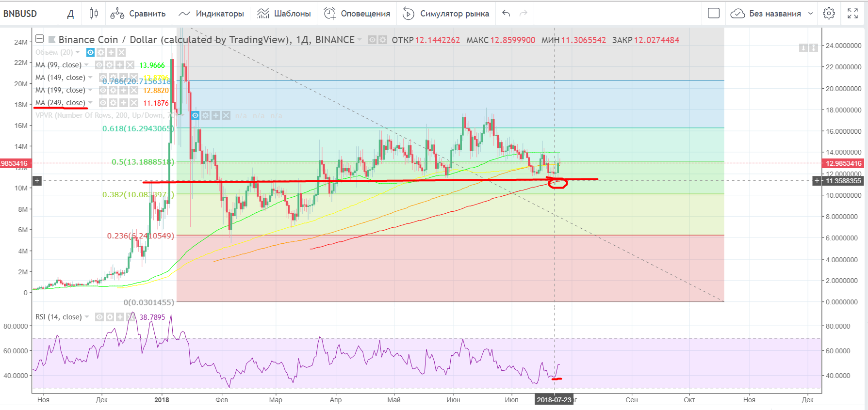Open MA (199, close) settings gear
Viewport: 868px width, 410px height.
(114, 90)
